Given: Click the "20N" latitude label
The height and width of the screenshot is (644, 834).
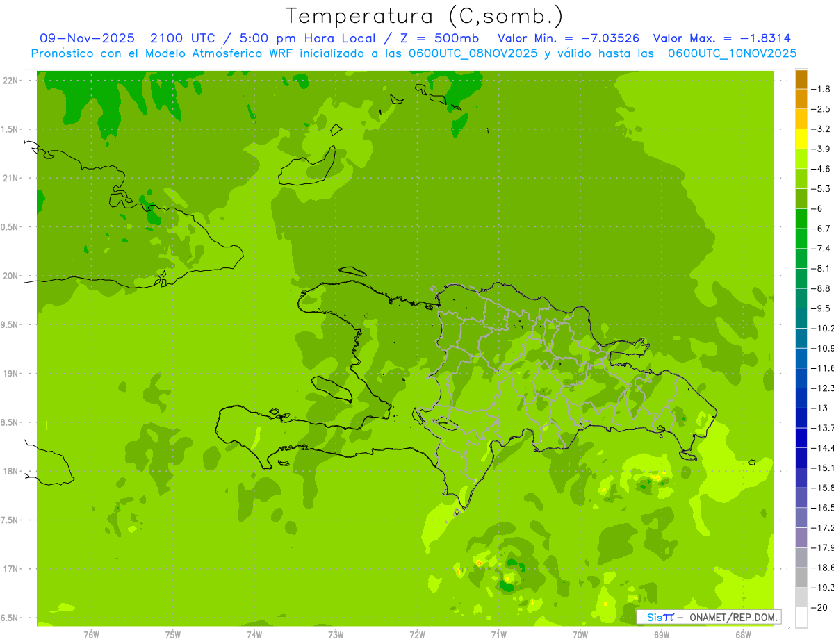Looking at the screenshot, I should (11, 276).
